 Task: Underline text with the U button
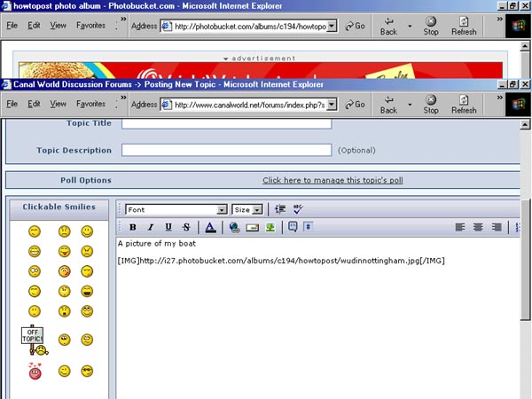[x=168, y=227]
